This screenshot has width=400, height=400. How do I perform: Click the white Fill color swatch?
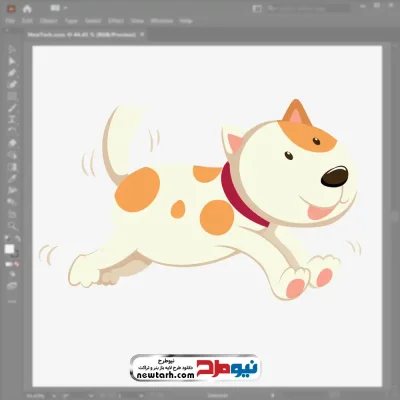pos(9,249)
